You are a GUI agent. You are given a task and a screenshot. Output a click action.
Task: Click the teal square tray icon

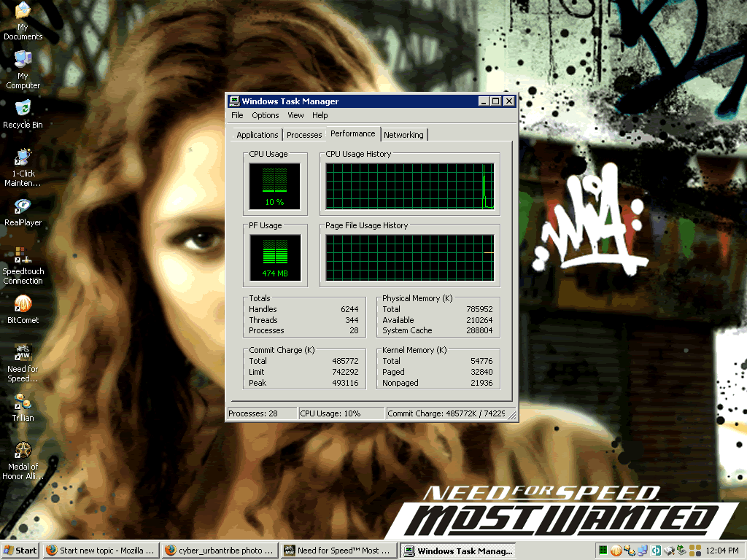pyautogui.click(x=656, y=551)
